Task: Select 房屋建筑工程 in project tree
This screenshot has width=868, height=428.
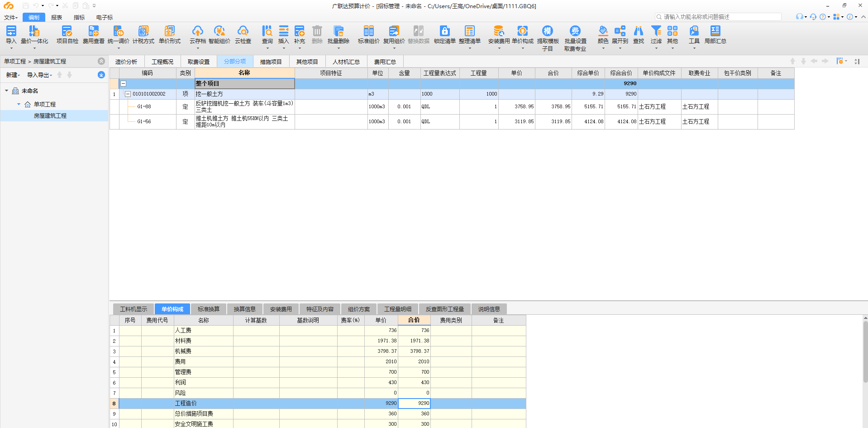Action: coord(50,116)
